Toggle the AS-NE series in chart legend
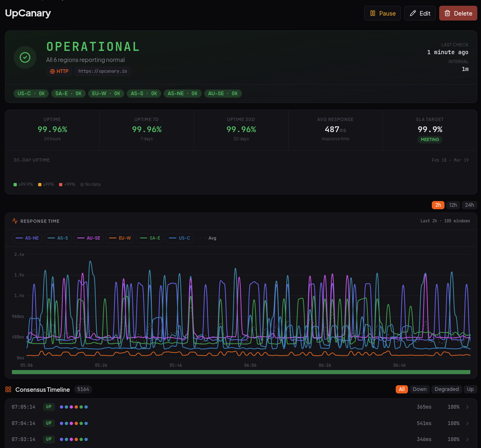This screenshot has height=448, width=481. [x=28, y=238]
